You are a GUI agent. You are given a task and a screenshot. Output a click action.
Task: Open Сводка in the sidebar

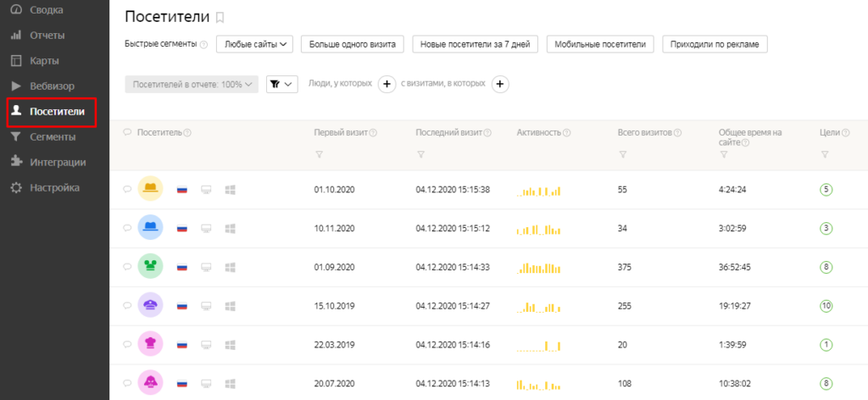(x=47, y=10)
